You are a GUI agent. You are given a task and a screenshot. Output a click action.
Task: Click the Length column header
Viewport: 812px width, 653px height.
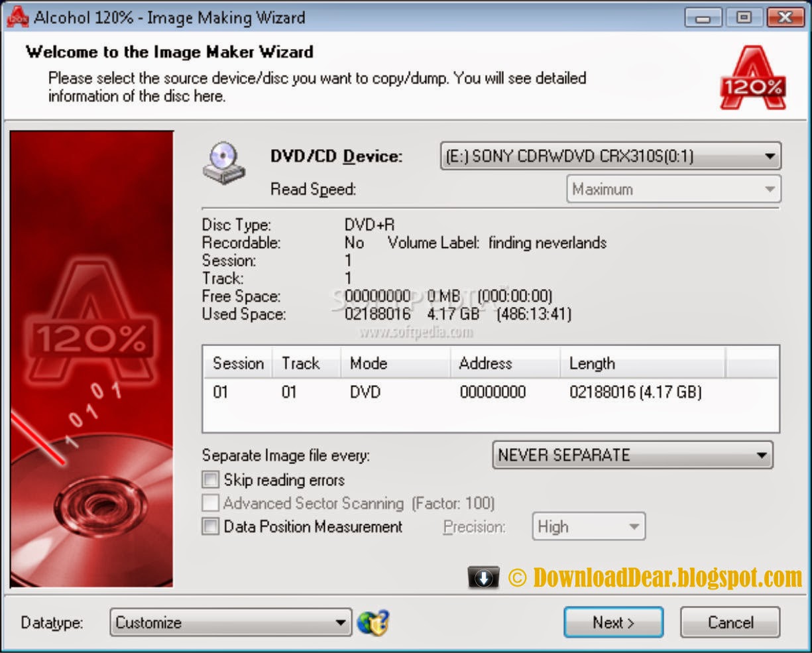(592, 363)
